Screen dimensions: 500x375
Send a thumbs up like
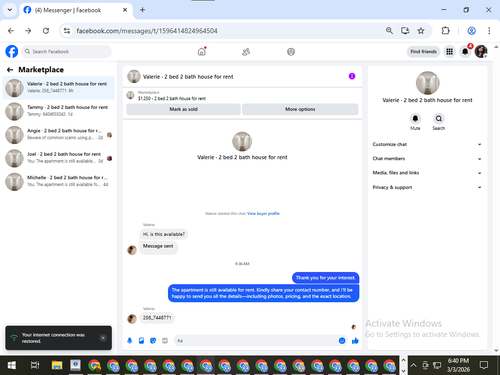point(355,341)
